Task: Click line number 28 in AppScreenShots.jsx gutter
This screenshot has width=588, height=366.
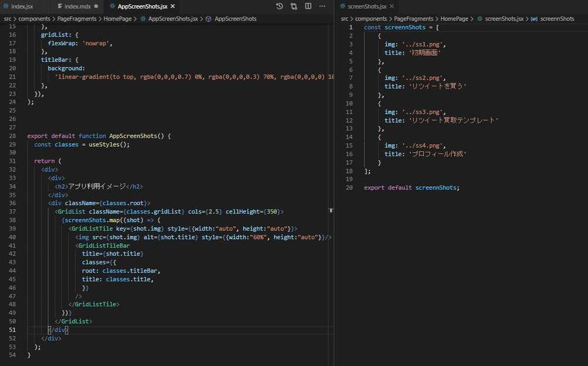Action: (x=12, y=136)
